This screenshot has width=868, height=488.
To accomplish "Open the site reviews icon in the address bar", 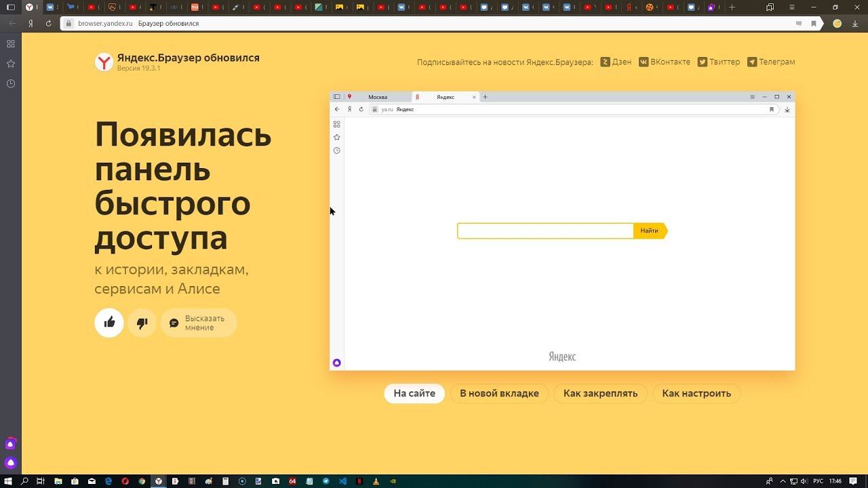I will click(799, 23).
